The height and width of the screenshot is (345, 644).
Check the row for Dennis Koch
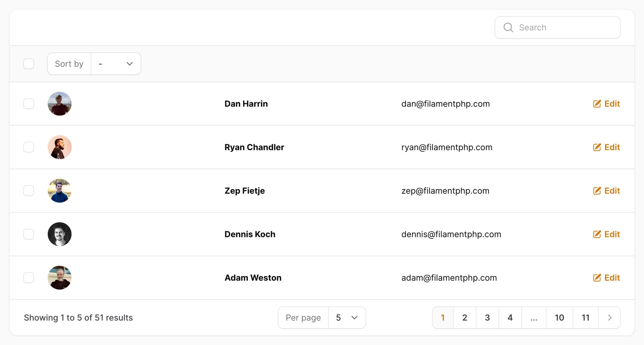tap(29, 234)
